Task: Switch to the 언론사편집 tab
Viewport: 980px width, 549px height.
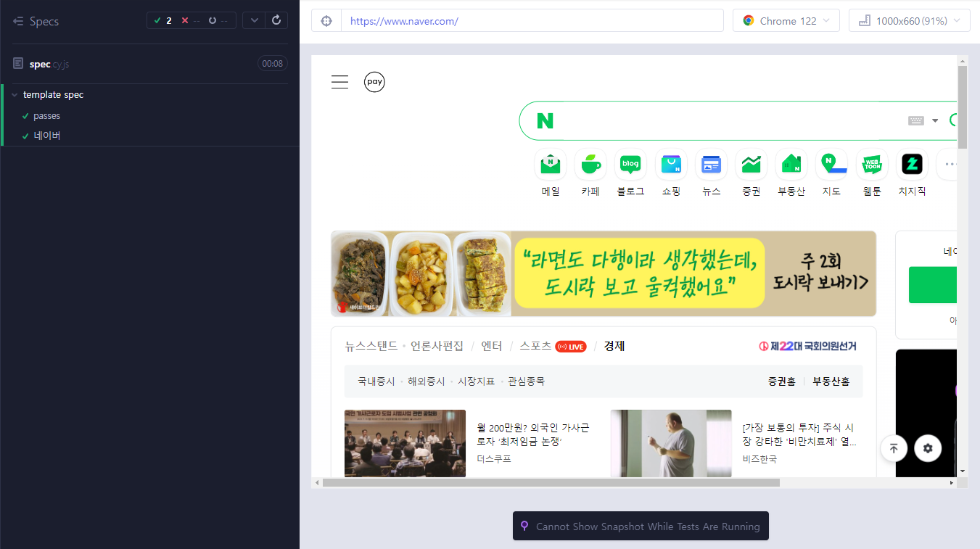Action: click(x=437, y=346)
